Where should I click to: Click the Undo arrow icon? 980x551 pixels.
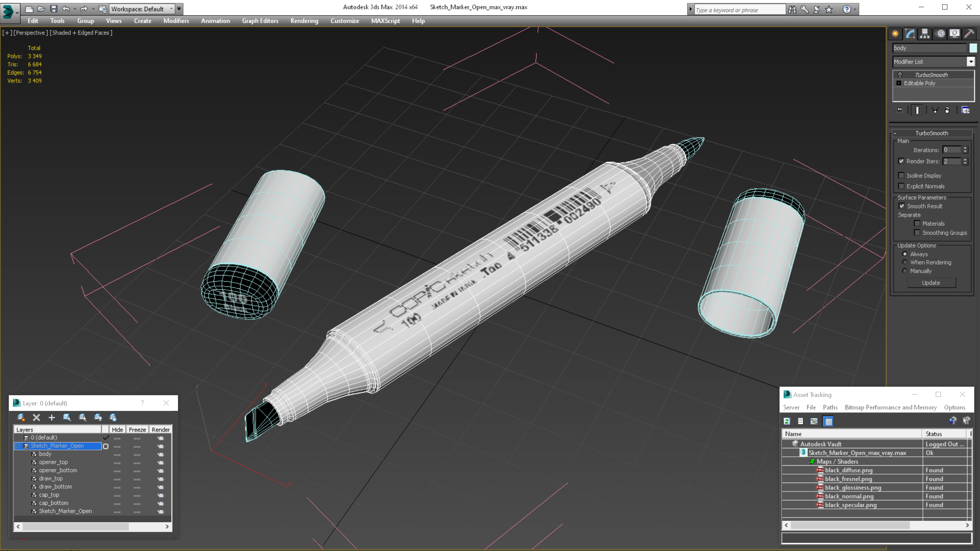(x=66, y=9)
